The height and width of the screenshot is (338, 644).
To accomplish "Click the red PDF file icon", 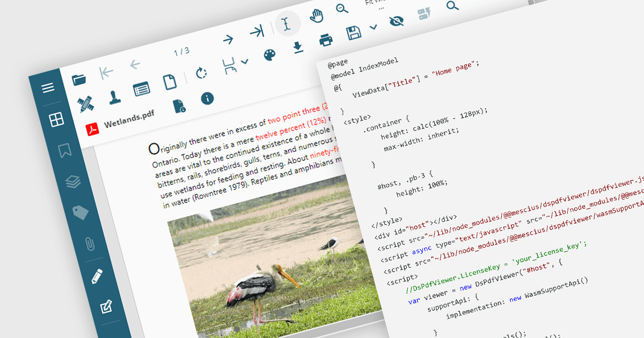I will click(93, 129).
